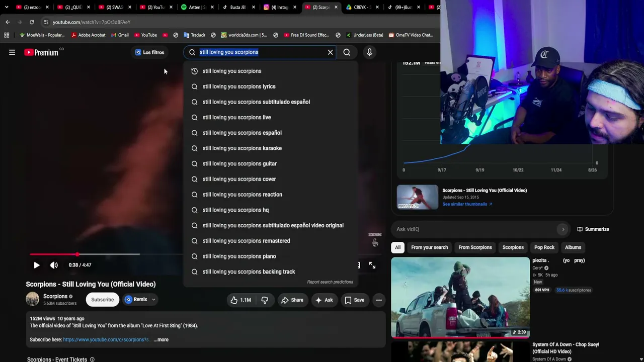Open the Gmail bookmark
The width and height of the screenshot is (644, 362).
[x=119, y=35]
